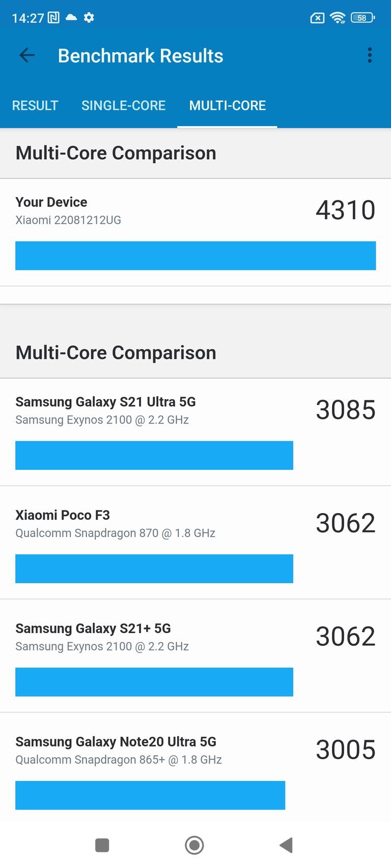Navigate back using the arrow icon

point(26,55)
